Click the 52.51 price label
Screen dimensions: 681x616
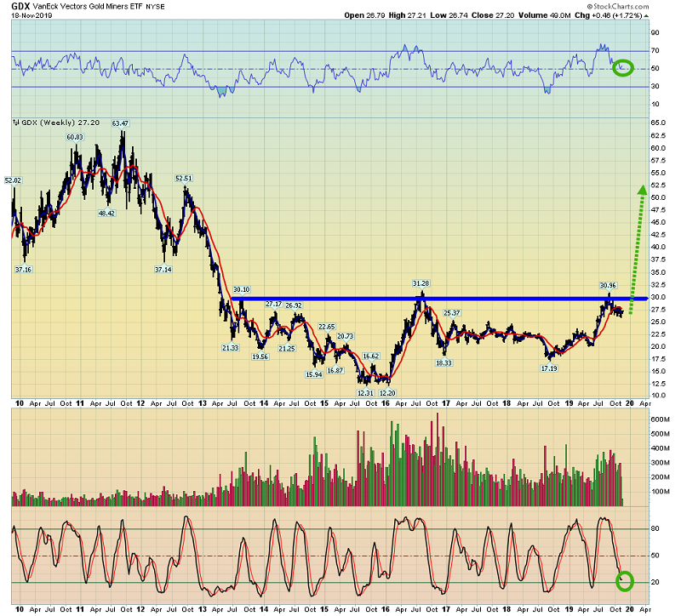click(186, 178)
